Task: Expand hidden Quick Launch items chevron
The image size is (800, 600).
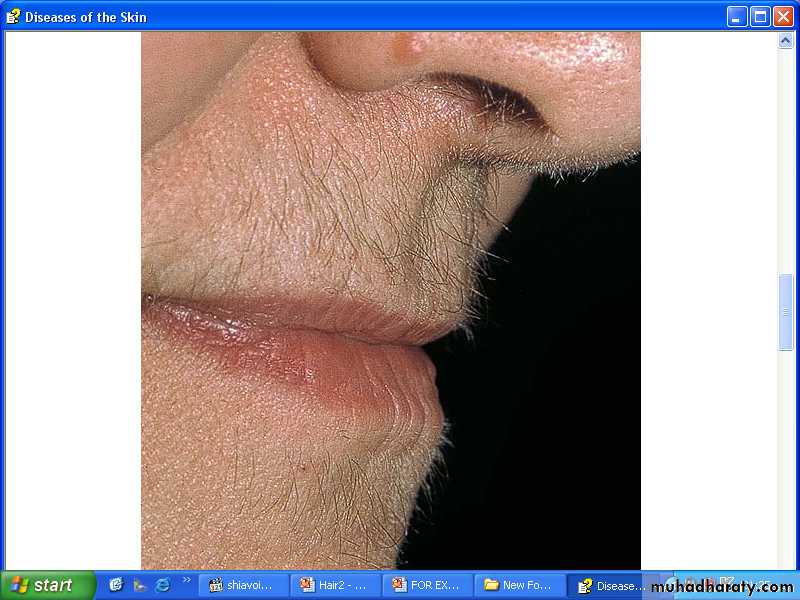Action: 186,580
